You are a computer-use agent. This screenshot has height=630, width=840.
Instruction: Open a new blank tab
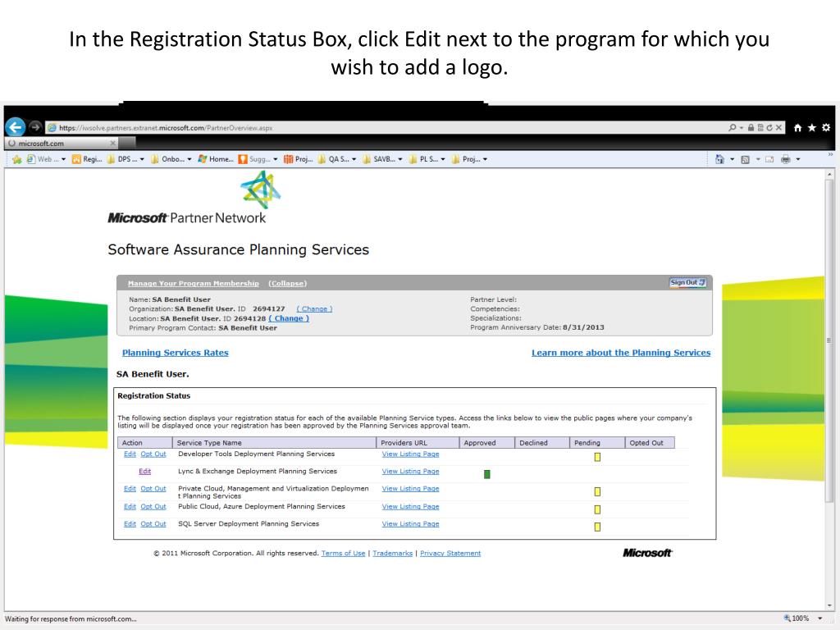(127, 143)
